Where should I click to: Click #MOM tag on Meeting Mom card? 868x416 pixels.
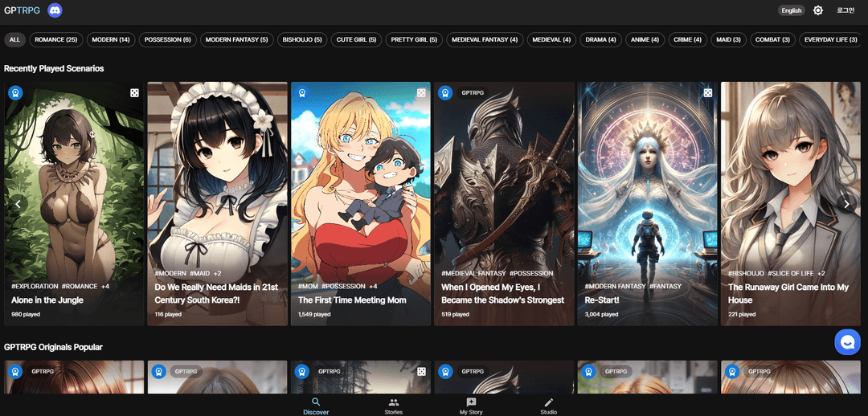point(308,287)
